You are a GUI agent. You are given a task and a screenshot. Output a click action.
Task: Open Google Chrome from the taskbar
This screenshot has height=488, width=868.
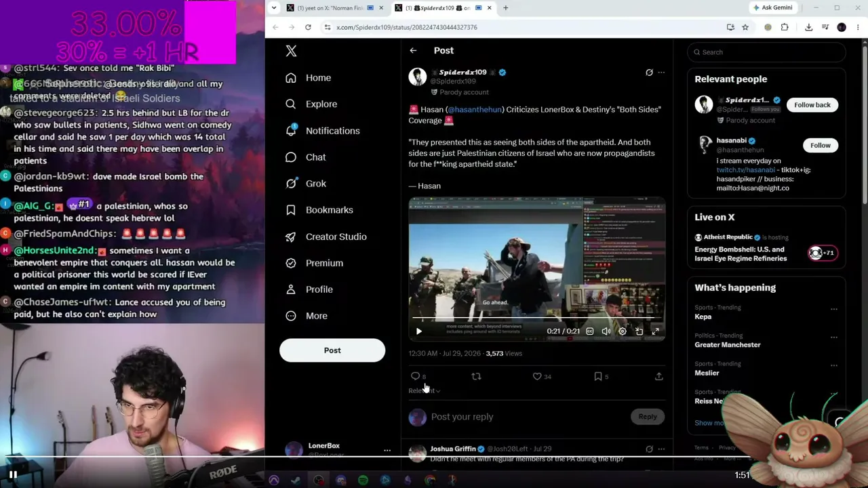pos(430,481)
